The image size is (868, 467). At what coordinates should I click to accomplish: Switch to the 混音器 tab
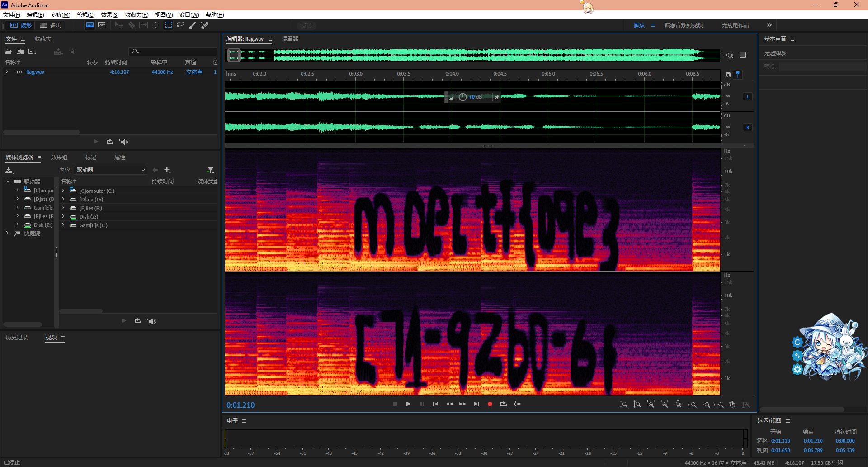290,39
